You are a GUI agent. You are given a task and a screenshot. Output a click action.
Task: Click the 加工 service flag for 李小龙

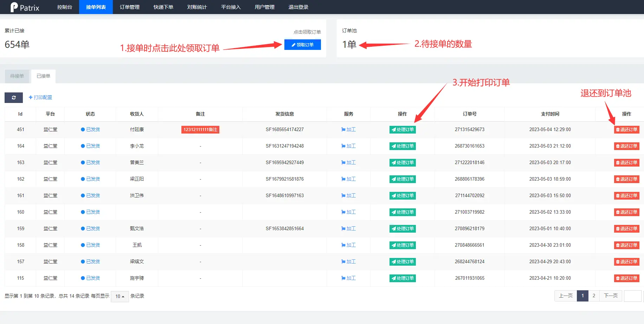tap(348, 146)
